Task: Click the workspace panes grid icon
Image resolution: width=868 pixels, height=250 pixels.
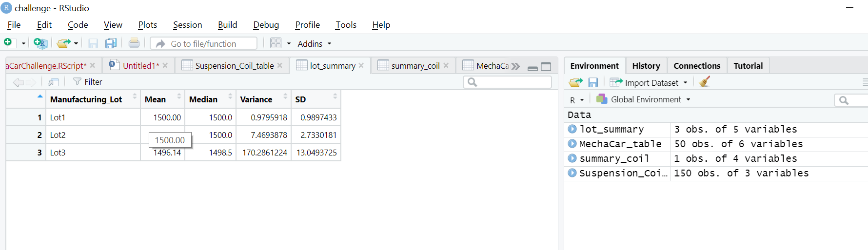Action: pyautogui.click(x=276, y=43)
